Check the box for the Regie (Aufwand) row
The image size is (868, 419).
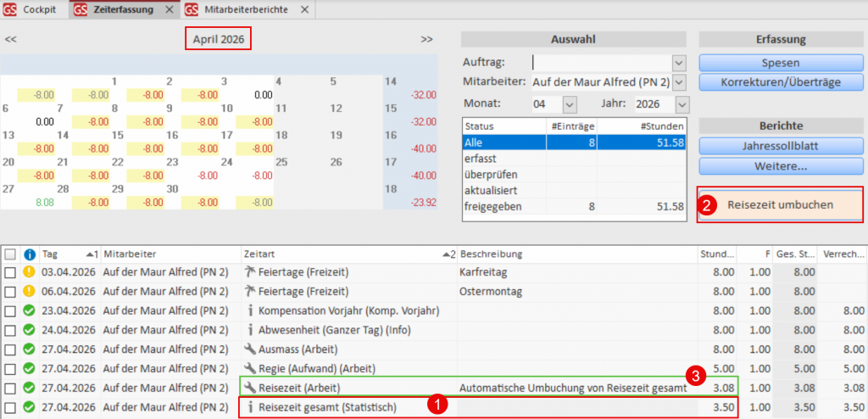tap(10, 369)
